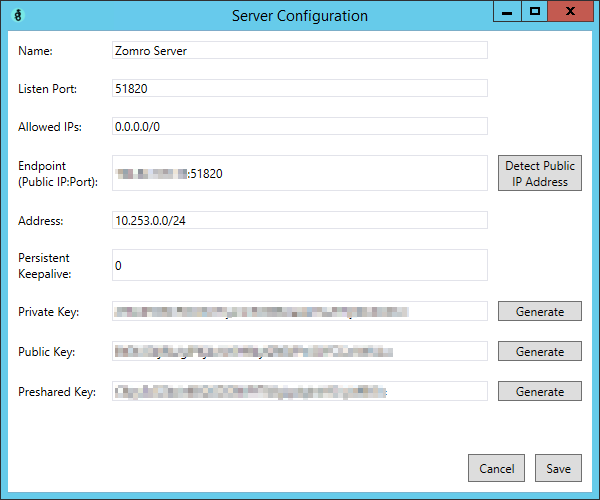Click the Listen Port: label

47,89
